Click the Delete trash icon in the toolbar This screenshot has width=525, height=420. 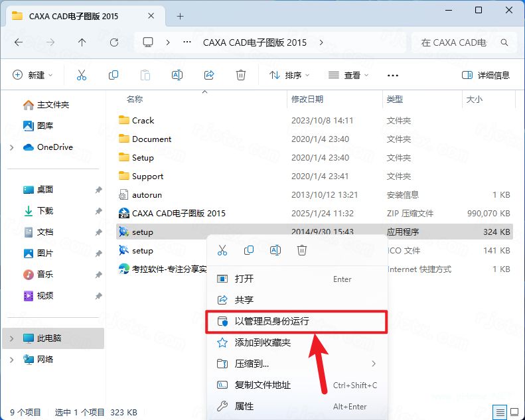click(x=241, y=75)
